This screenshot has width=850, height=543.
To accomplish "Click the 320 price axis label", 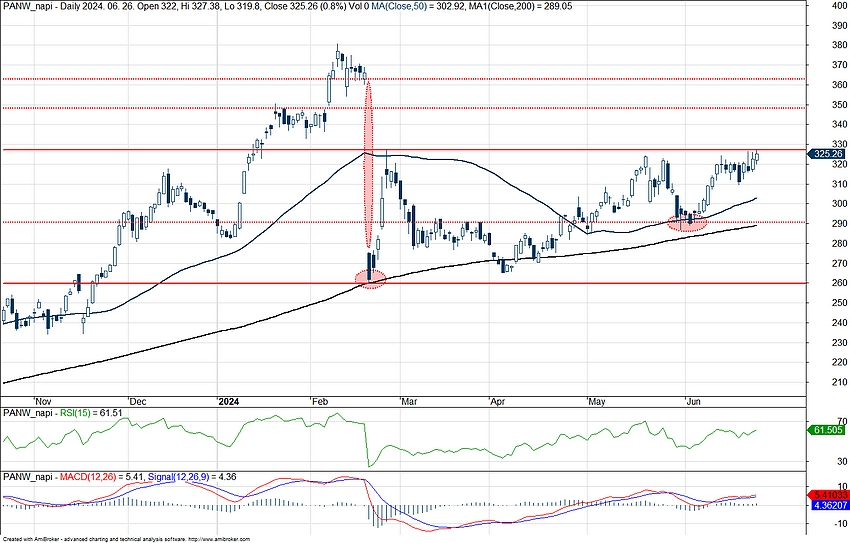I will point(840,164).
